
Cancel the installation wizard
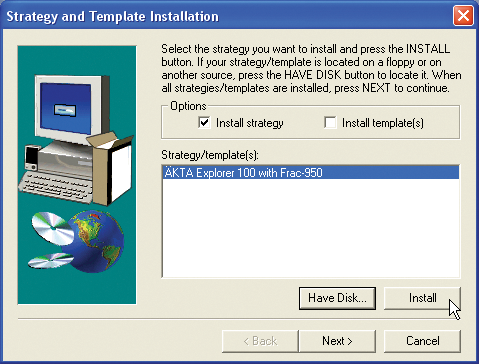pyautogui.click(x=422, y=341)
